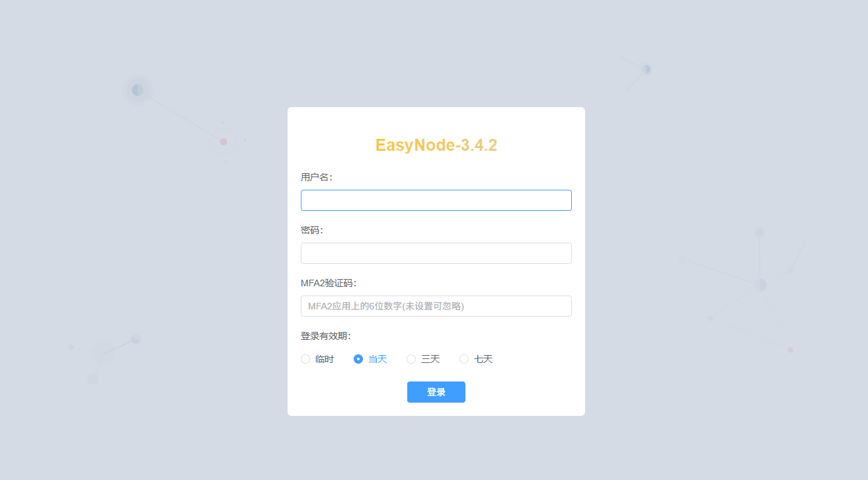Choose the radio circle beside 三天
Image resolution: width=868 pixels, height=480 pixels.
[411, 359]
